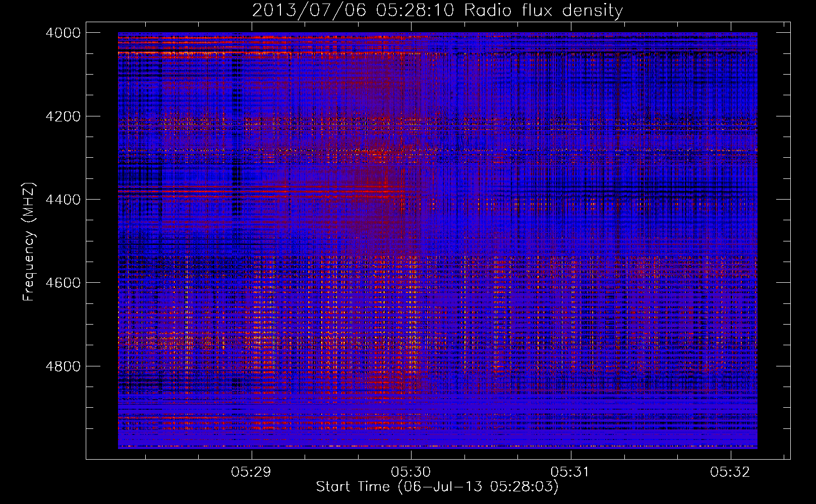Click the 'Start Time (06-Jul-13 05:28:03)' axis title
This screenshot has width=816, height=504.
pos(437,487)
